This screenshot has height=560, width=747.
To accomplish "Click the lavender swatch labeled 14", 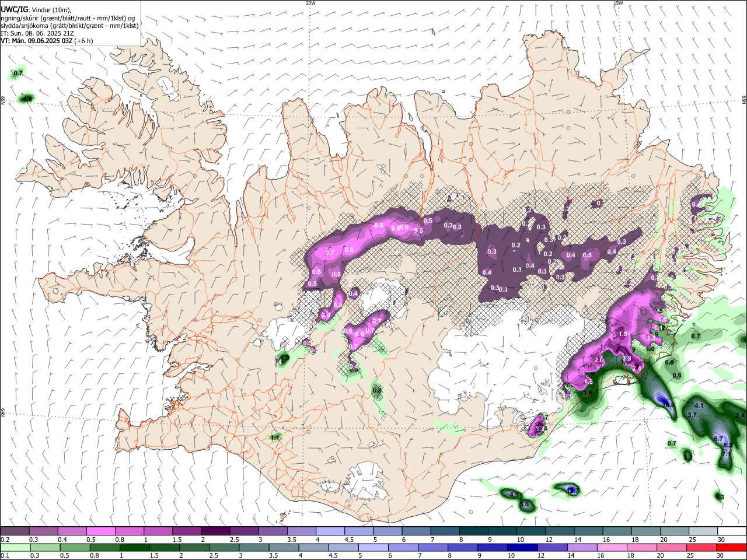I will point(581,547).
